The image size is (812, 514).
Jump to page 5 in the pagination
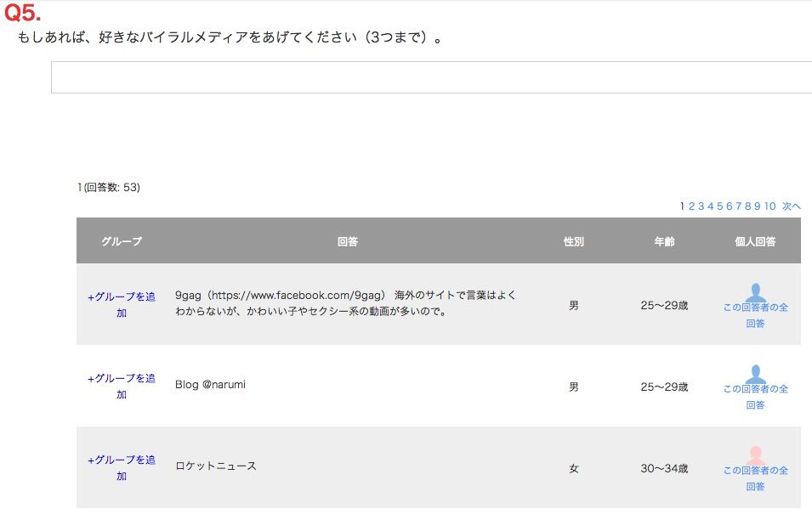click(x=720, y=206)
